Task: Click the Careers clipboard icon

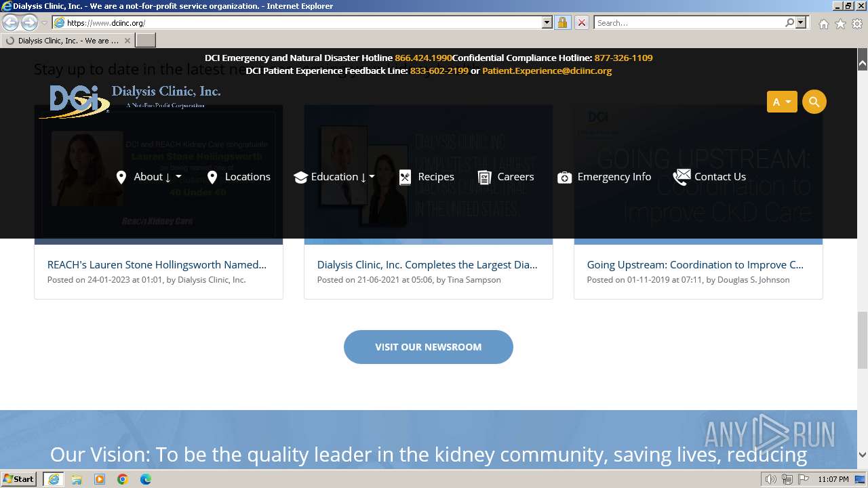Action: coord(484,178)
